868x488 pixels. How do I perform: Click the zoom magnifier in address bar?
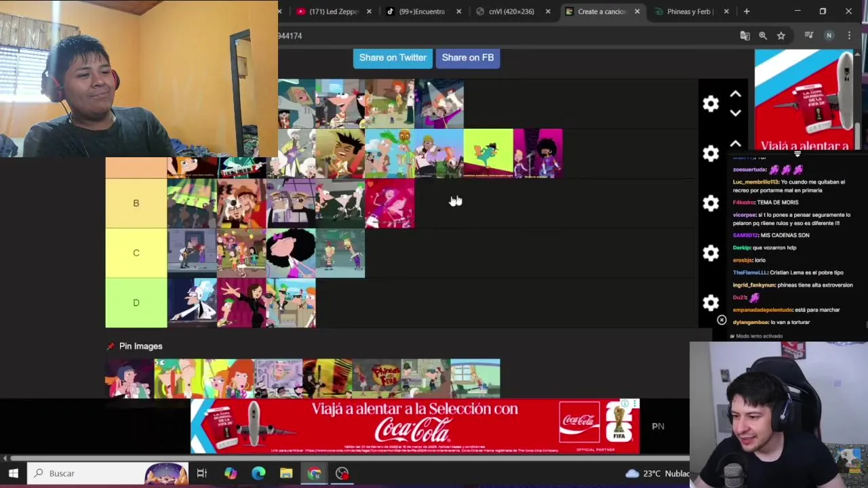(763, 35)
